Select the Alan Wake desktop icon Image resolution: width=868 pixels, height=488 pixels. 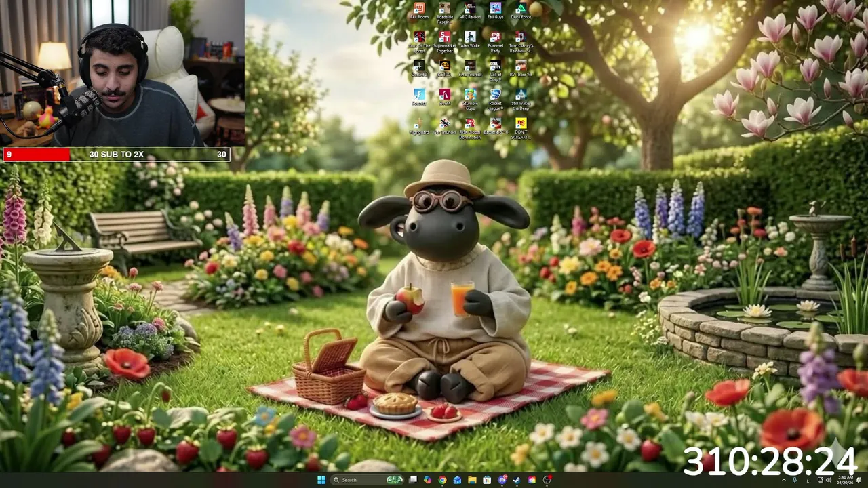click(470, 39)
